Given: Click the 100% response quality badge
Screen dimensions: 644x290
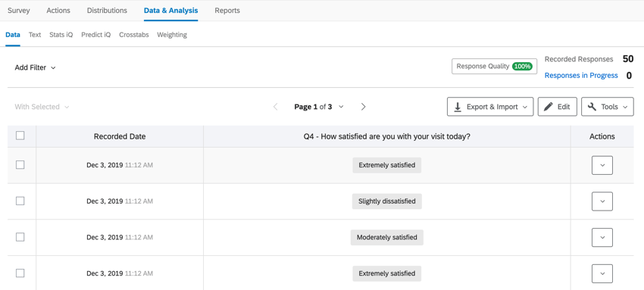Looking at the screenshot, I should (x=522, y=66).
